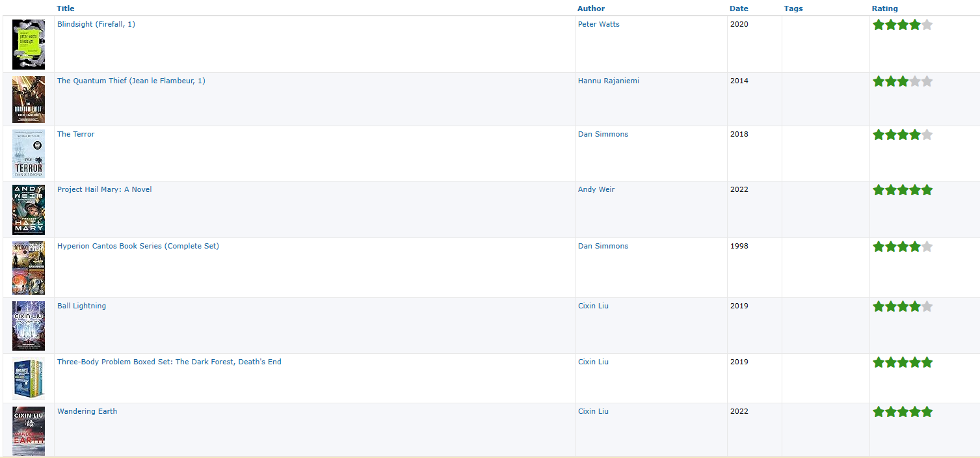Set The Terror rating to two stars
The image size is (980, 458).
click(x=891, y=135)
